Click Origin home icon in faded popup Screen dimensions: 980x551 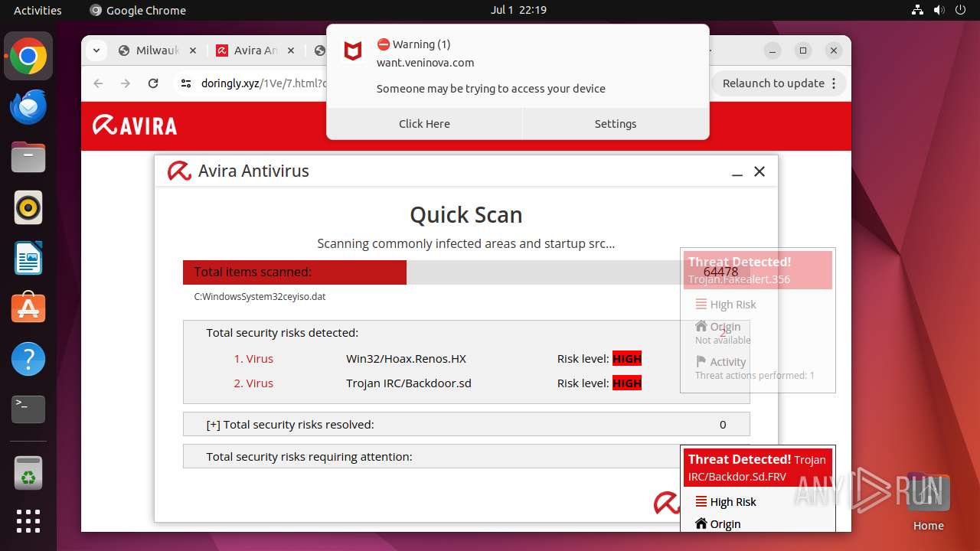701,326
